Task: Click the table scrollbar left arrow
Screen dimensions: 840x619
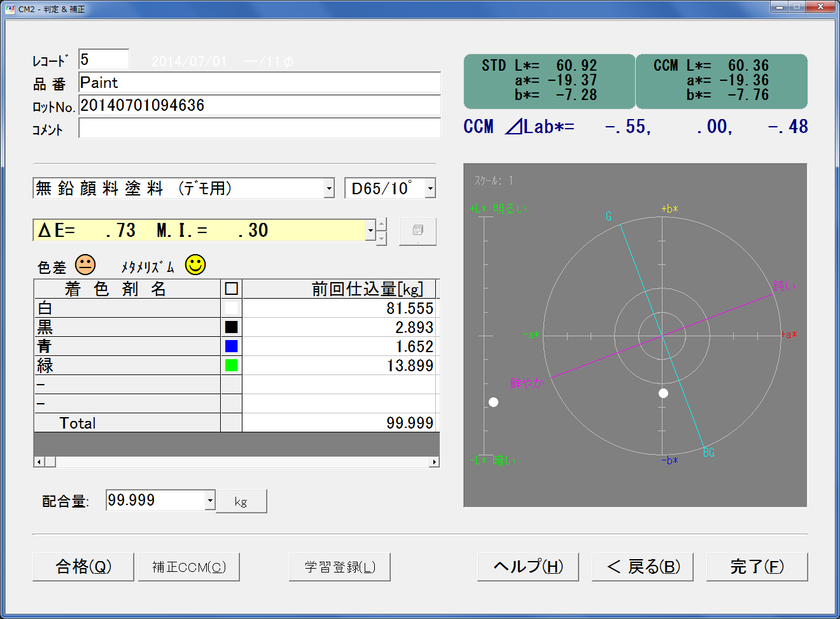Action: pyautogui.click(x=39, y=462)
